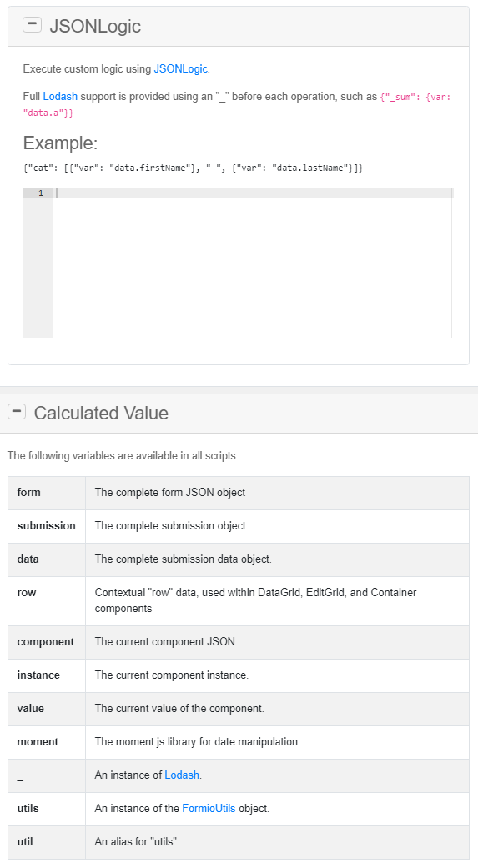The height and width of the screenshot is (868, 478).
Task: Collapse the Calculated Value section minus icon
Action: click(17, 411)
